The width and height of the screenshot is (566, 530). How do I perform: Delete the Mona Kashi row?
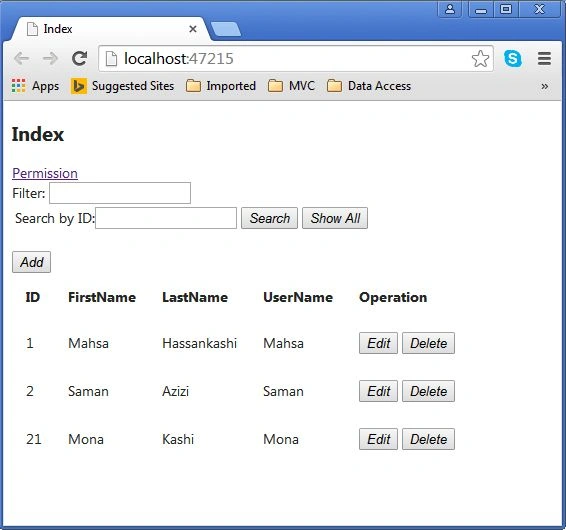point(428,439)
